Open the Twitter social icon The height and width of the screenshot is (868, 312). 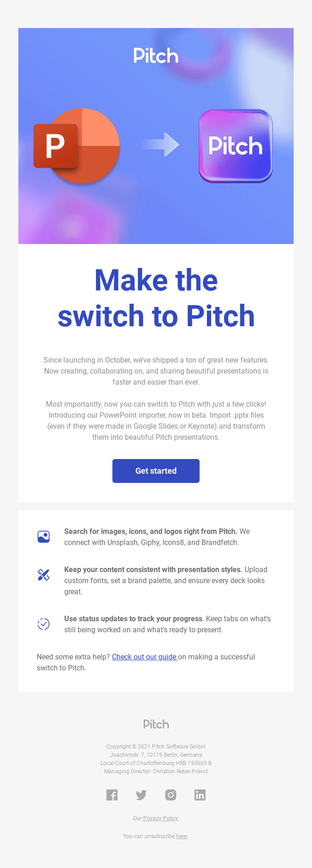[141, 795]
